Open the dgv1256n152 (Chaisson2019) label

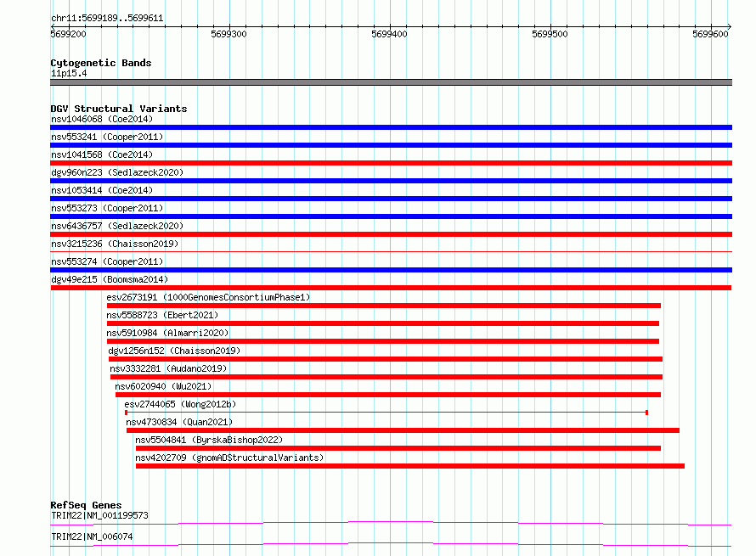coord(174,351)
